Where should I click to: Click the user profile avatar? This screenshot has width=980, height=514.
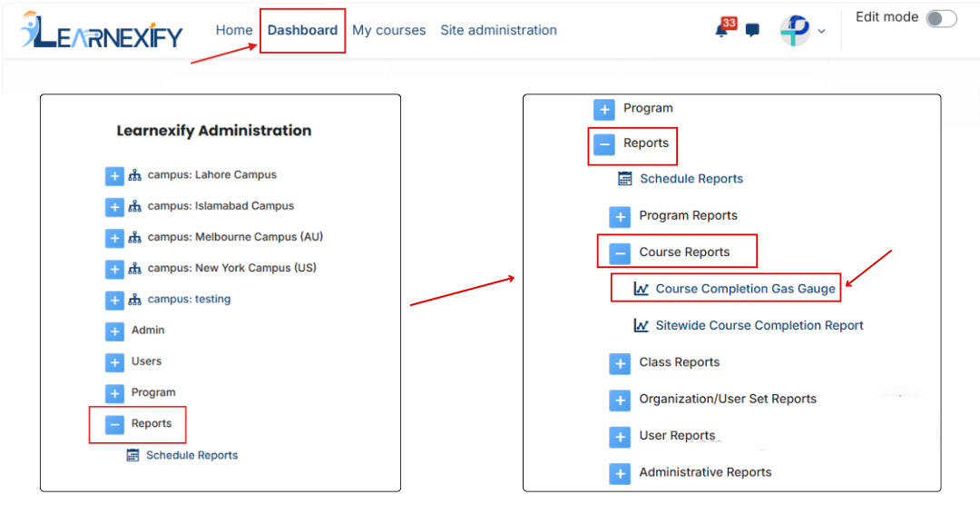794,30
